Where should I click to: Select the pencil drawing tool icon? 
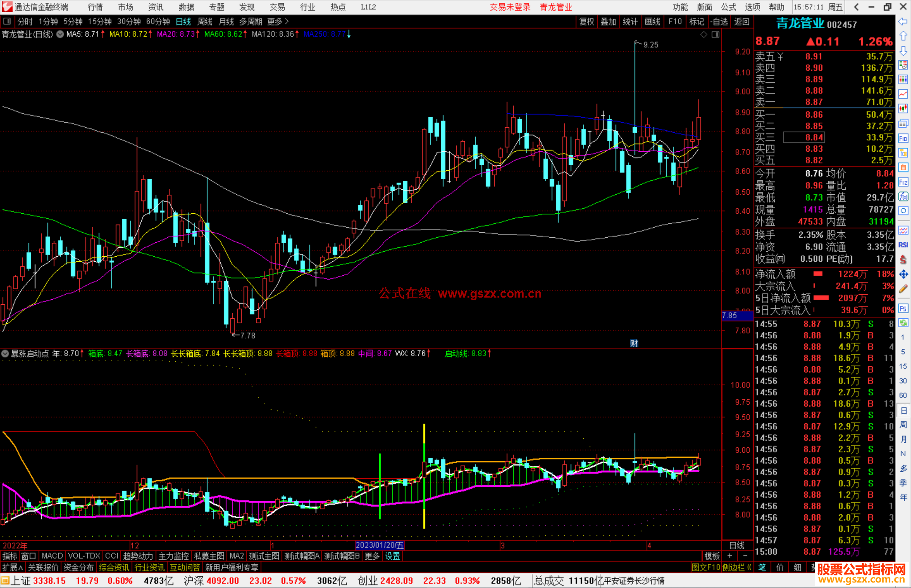(903, 289)
